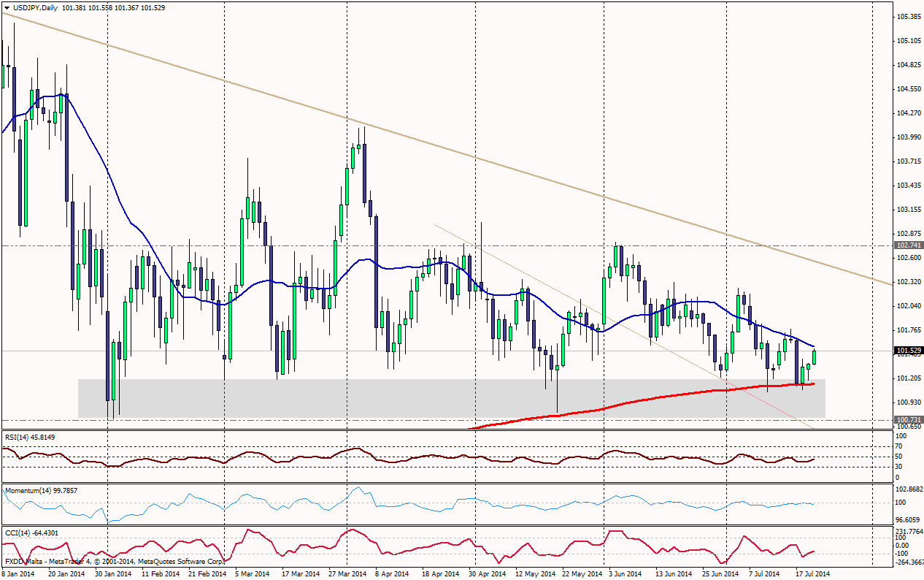Click the current price tag 101.529
Image resolution: width=924 pixels, height=580 pixels.
click(x=908, y=351)
